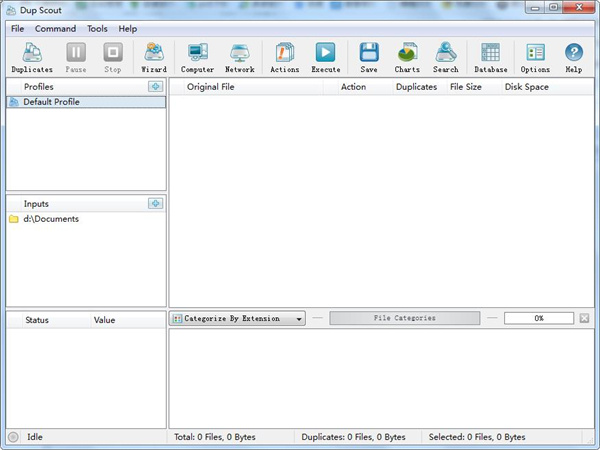
Task: Open the Command menu
Action: click(55, 29)
